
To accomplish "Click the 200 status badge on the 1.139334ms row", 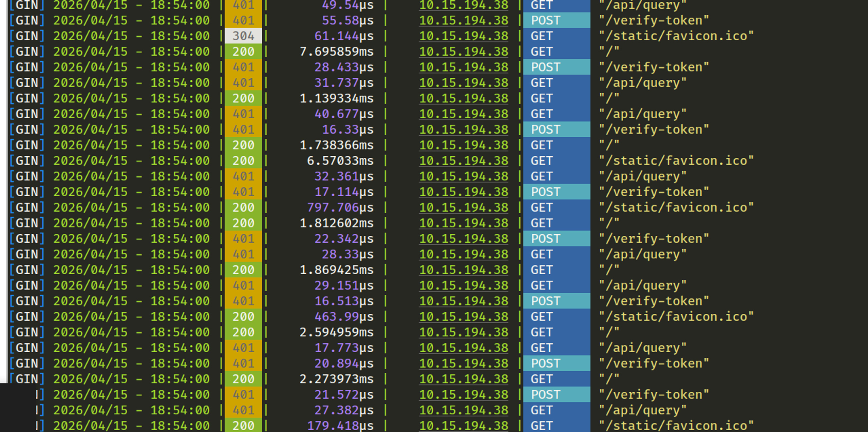I will point(243,98).
